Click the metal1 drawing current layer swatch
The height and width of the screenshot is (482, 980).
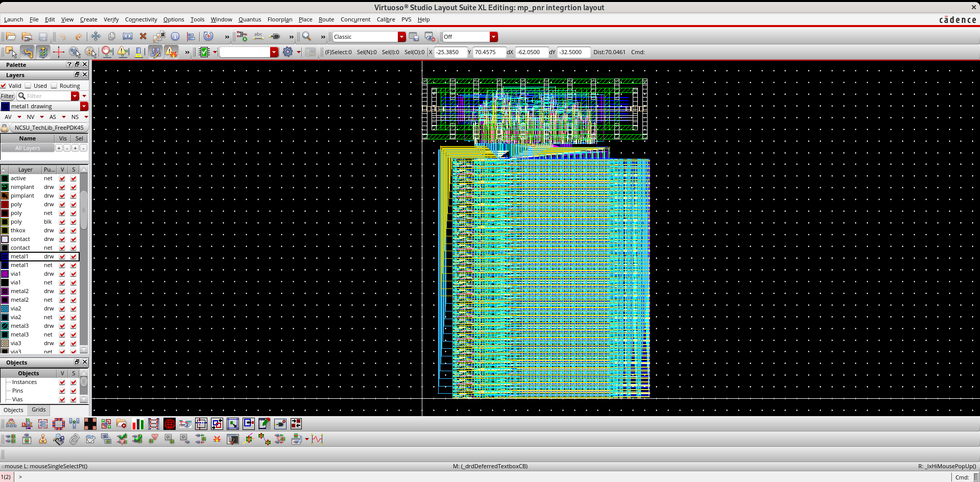click(x=6, y=106)
